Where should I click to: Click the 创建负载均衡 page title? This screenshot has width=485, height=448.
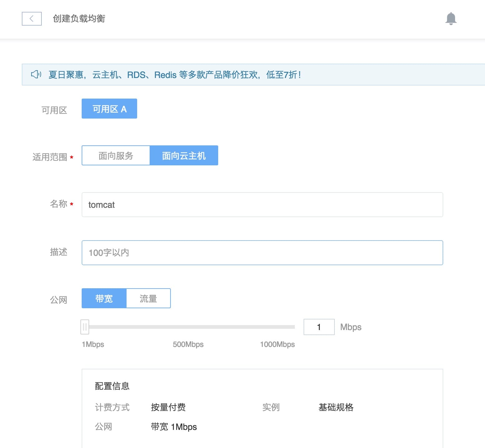pyautogui.click(x=79, y=19)
